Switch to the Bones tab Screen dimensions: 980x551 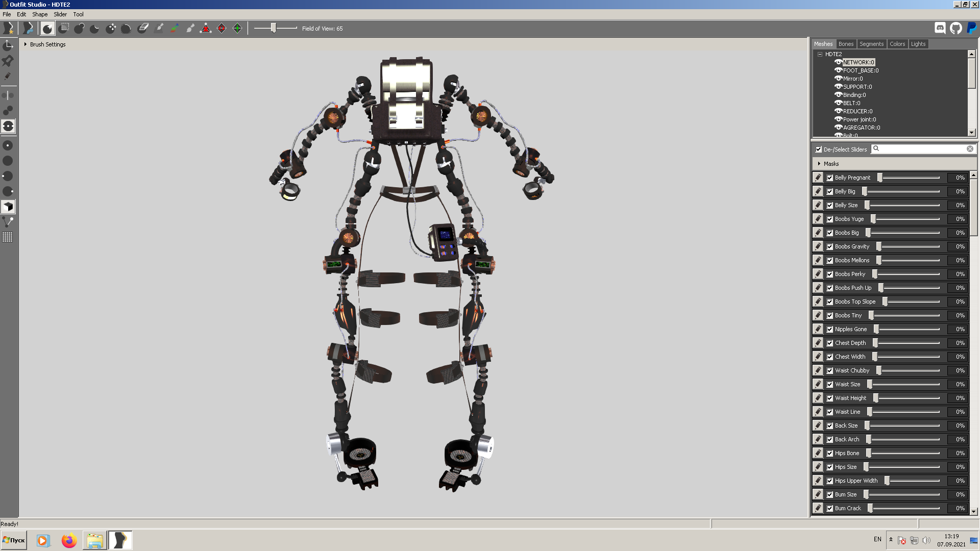(846, 44)
